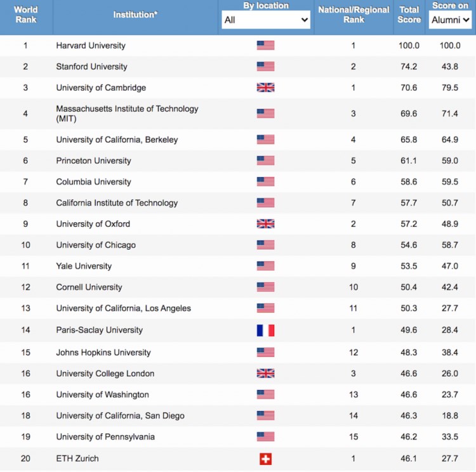Click the National/Regional Rank column header
The width and height of the screenshot is (476, 472).
354,15
